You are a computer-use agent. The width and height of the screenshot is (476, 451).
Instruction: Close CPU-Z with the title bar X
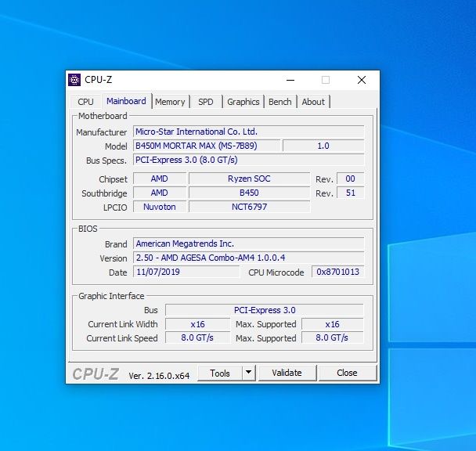(x=362, y=80)
